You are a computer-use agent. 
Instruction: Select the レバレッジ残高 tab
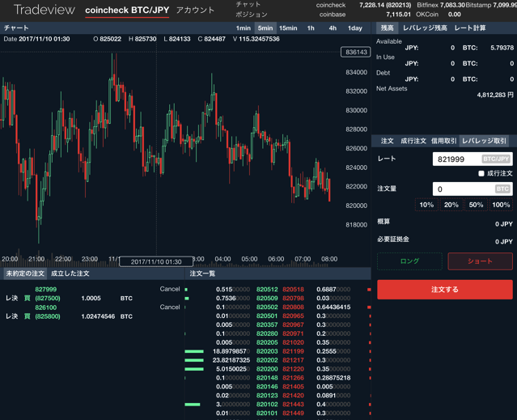tap(425, 28)
